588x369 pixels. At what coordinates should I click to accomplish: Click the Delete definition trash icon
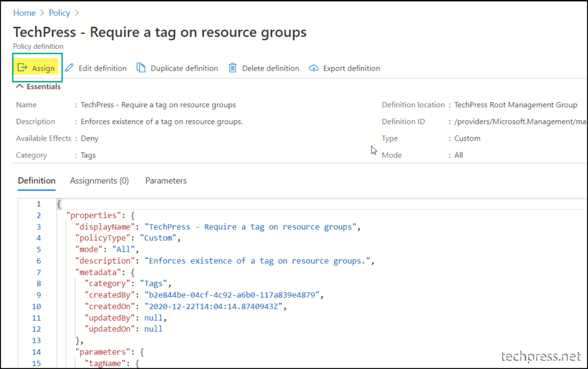(233, 68)
